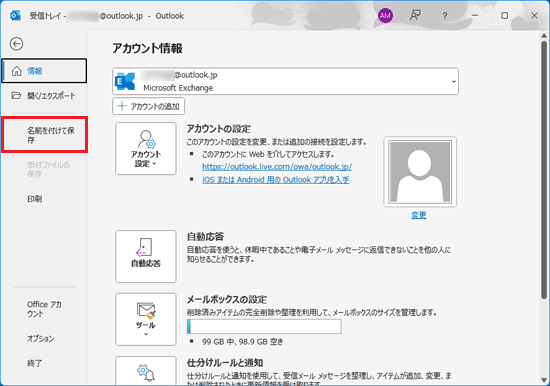Click the 仕分けルールと通知 heading text

click(x=225, y=362)
